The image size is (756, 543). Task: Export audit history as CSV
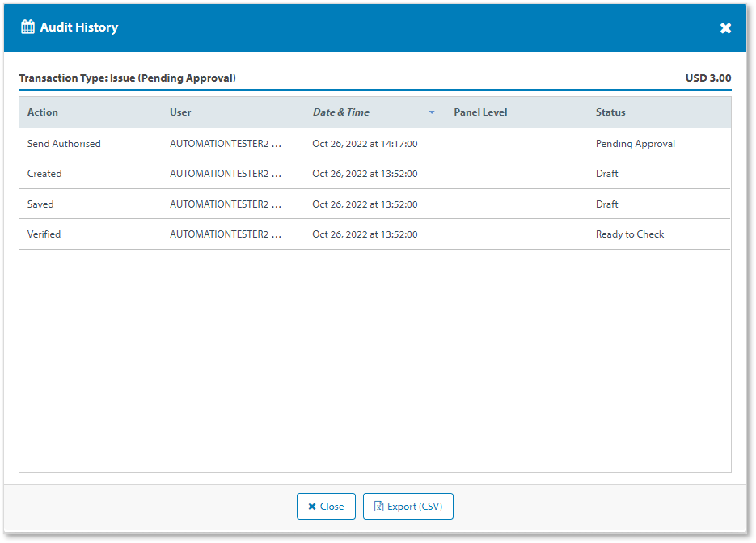[x=408, y=507]
